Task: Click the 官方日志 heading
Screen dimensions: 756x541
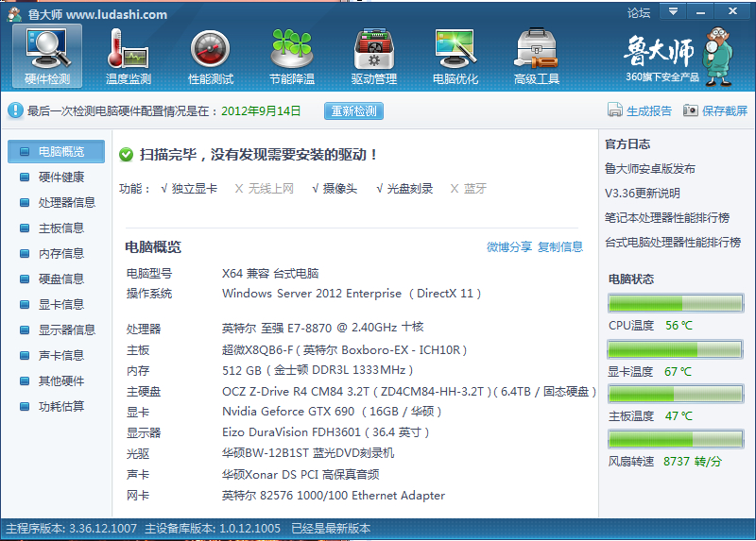Action: tap(627, 144)
